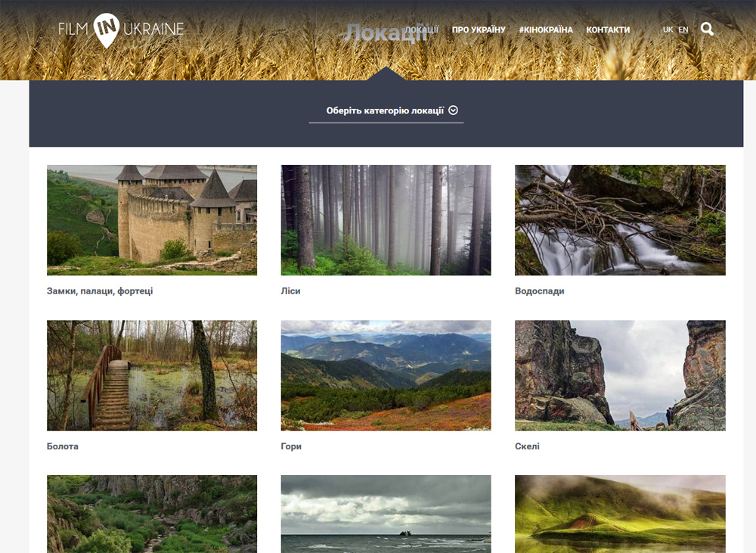Click the Film in Ukraine logo
The height and width of the screenshot is (553, 756).
[121, 30]
